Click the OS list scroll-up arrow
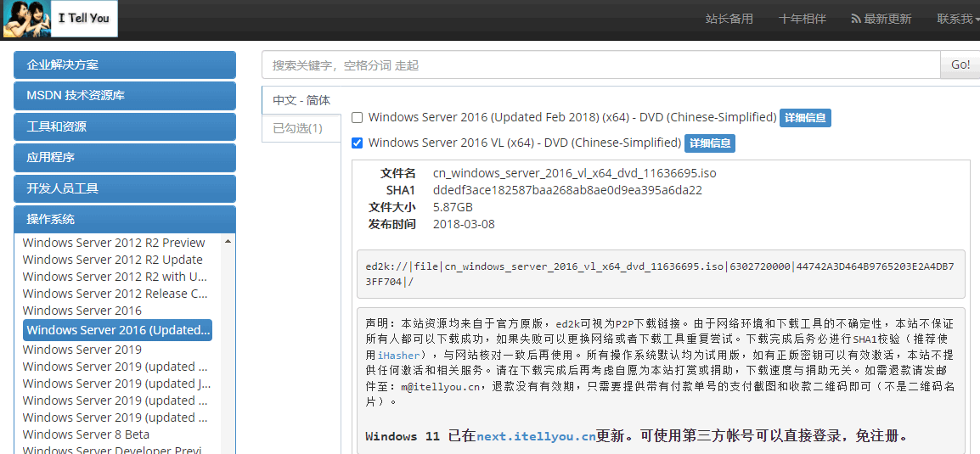 coord(228,242)
